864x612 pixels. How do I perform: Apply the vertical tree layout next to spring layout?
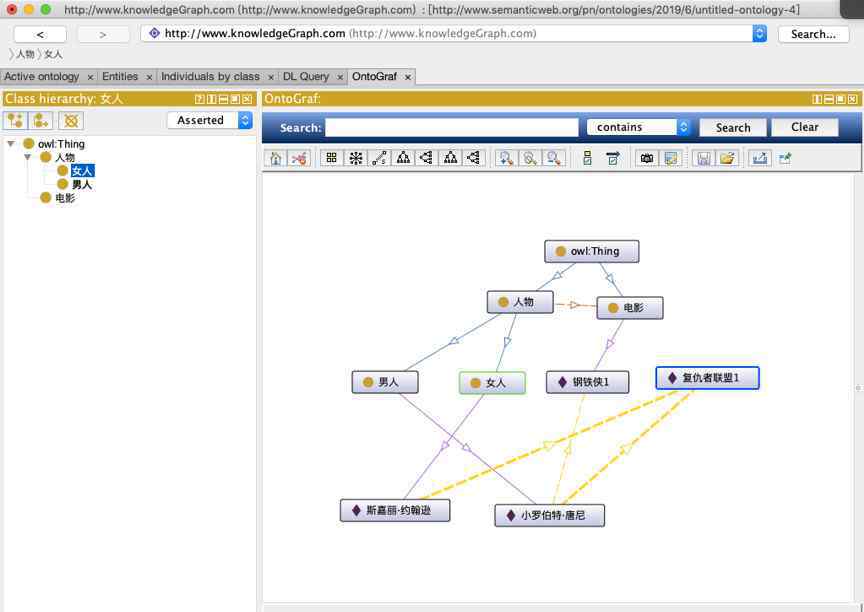click(x=403, y=159)
